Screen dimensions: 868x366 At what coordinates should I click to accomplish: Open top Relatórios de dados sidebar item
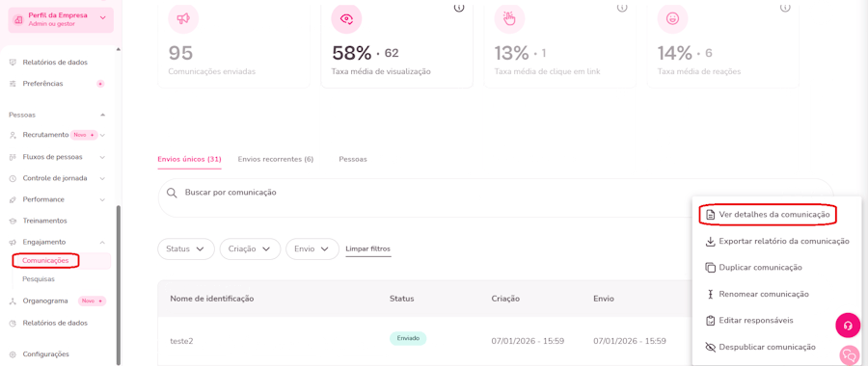55,63
